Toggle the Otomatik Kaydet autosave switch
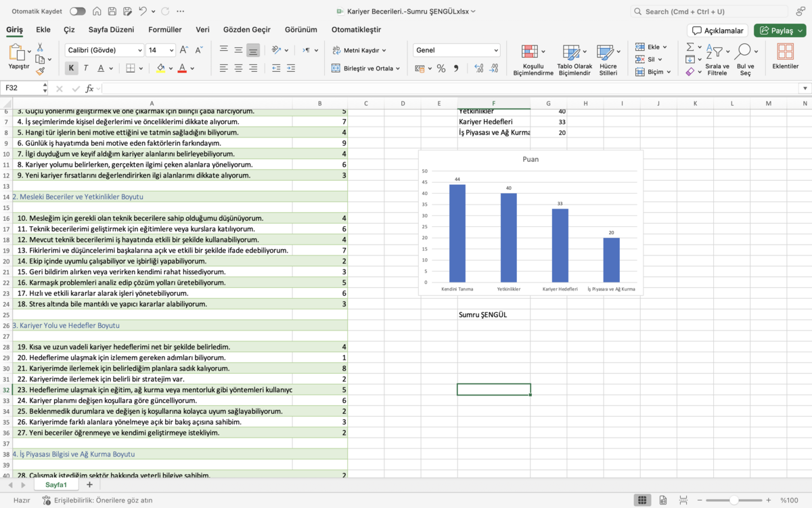The width and height of the screenshot is (812, 508). coord(78,12)
